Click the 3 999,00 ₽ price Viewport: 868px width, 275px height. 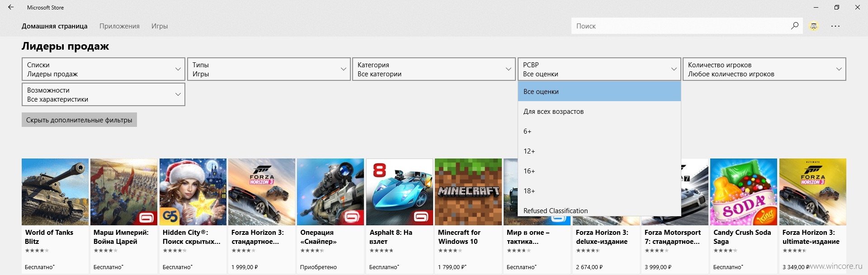coord(658,267)
